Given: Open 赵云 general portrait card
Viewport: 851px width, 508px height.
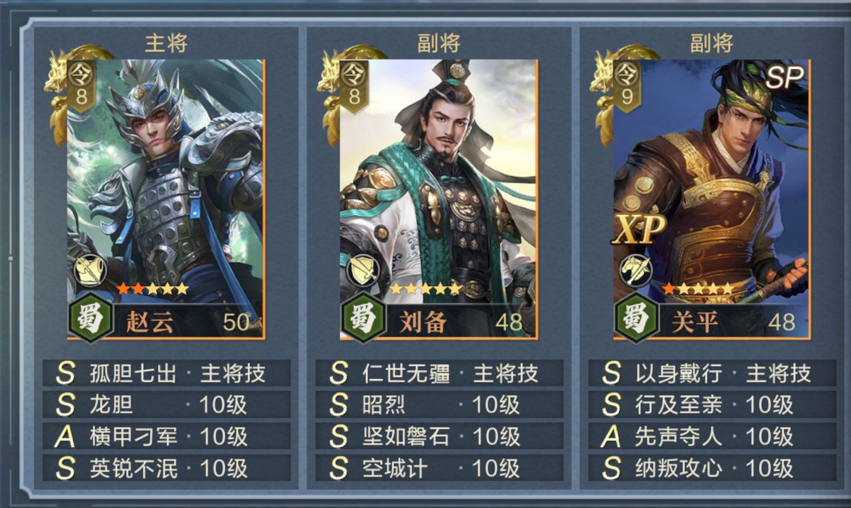Looking at the screenshot, I should 166,199.
